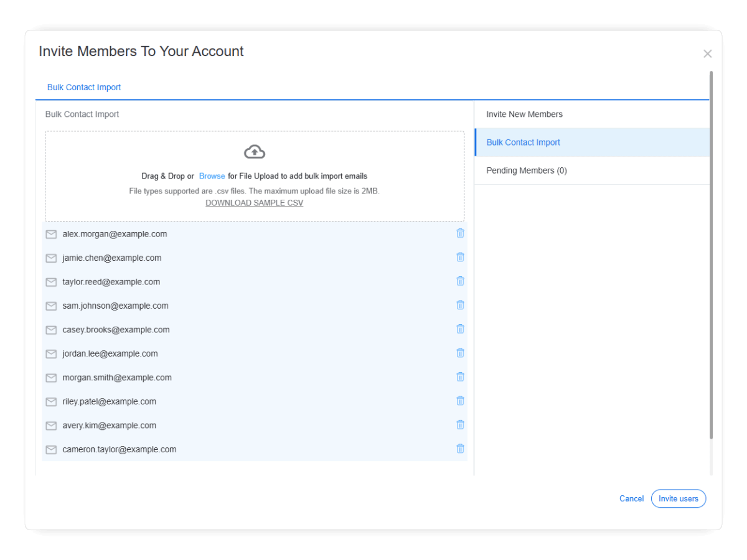
Task: Download the sample CSV file
Action: (255, 203)
